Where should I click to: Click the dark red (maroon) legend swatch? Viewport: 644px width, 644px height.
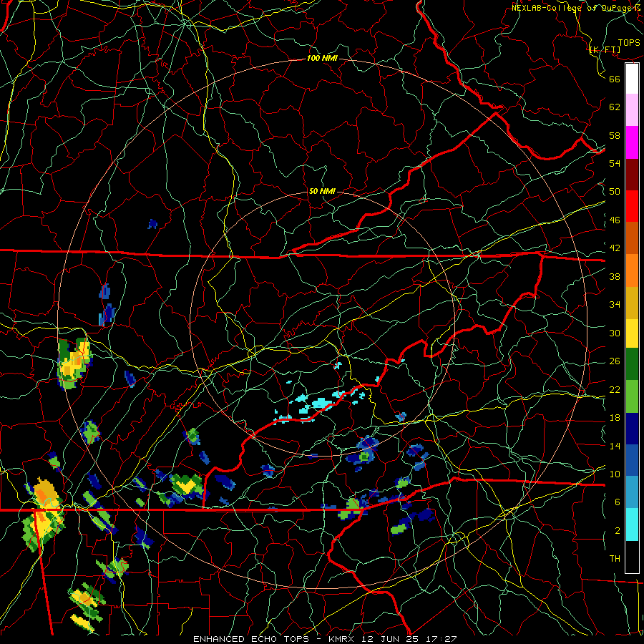pyautogui.click(x=632, y=174)
